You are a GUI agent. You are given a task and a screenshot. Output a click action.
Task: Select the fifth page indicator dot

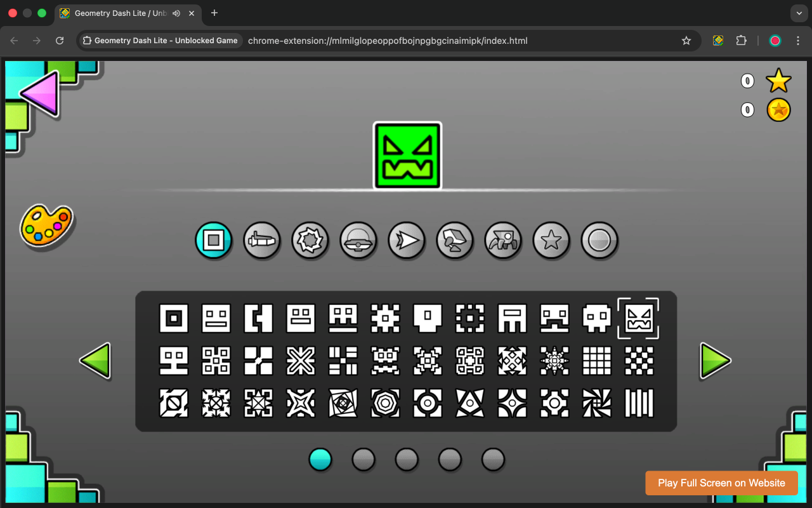[493, 459]
